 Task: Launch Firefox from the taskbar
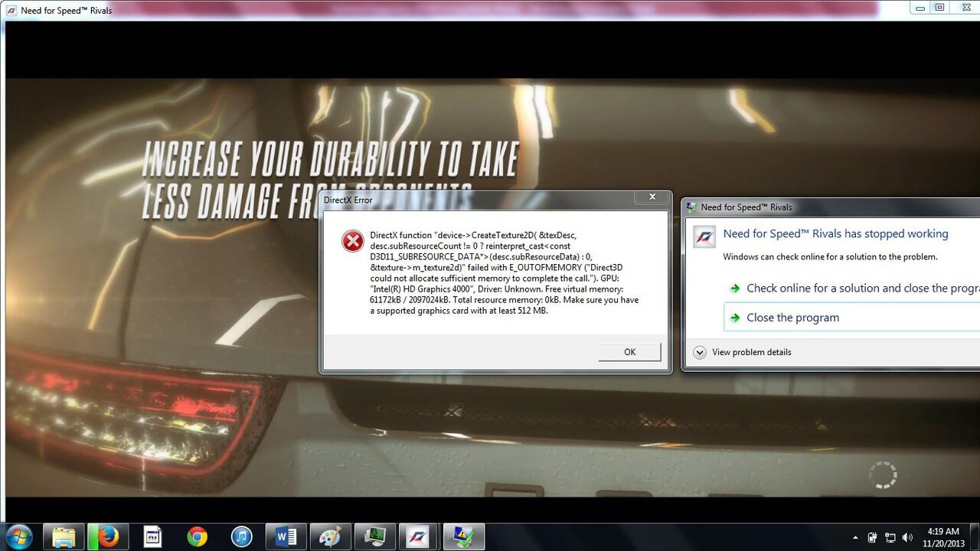coord(108,537)
